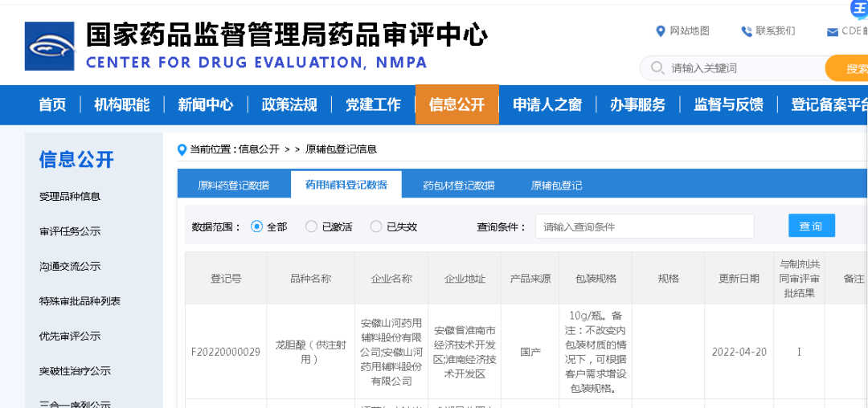The width and height of the screenshot is (868, 408).
Task: Switch to 药包材登记数据 tab
Action: (458, 186)
